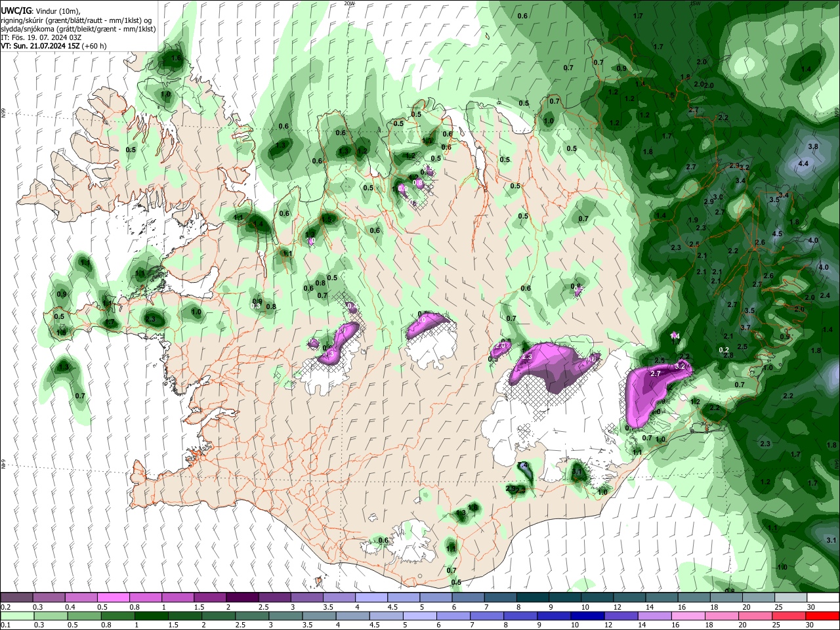Click the '0.1' label under lower legend row

(5, 625)
